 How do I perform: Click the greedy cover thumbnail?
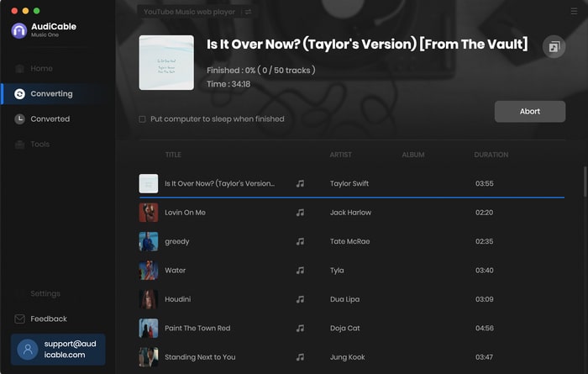[149, 241]
